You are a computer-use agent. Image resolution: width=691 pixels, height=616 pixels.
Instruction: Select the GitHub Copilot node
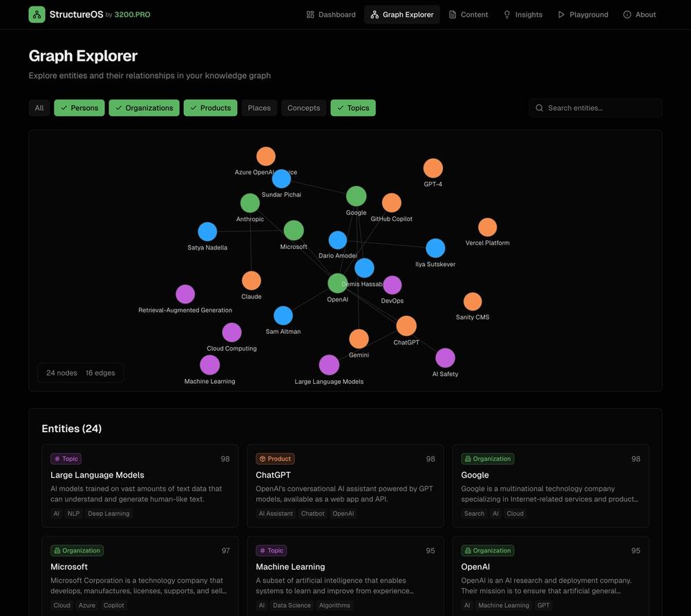click(392, 203)
